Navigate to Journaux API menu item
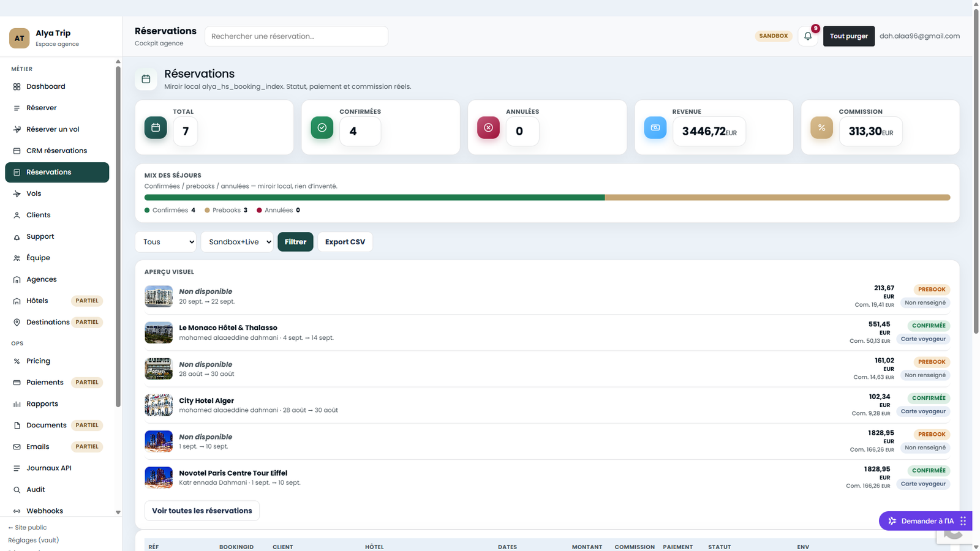Screen dimensions: 980x551 coord(57,468)
